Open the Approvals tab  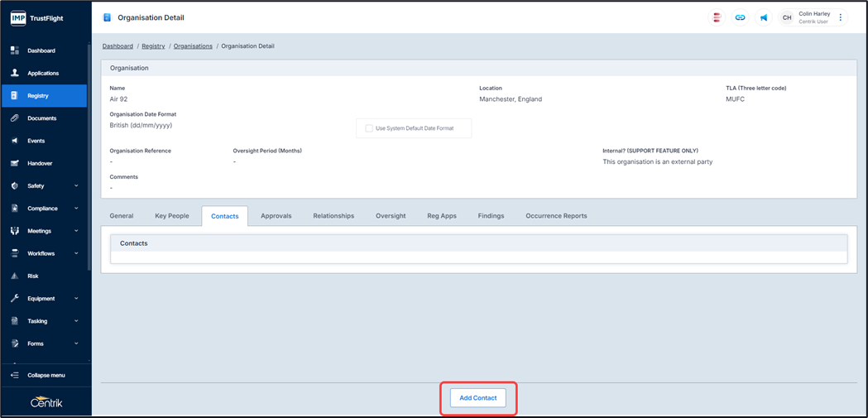coord(276,216)
